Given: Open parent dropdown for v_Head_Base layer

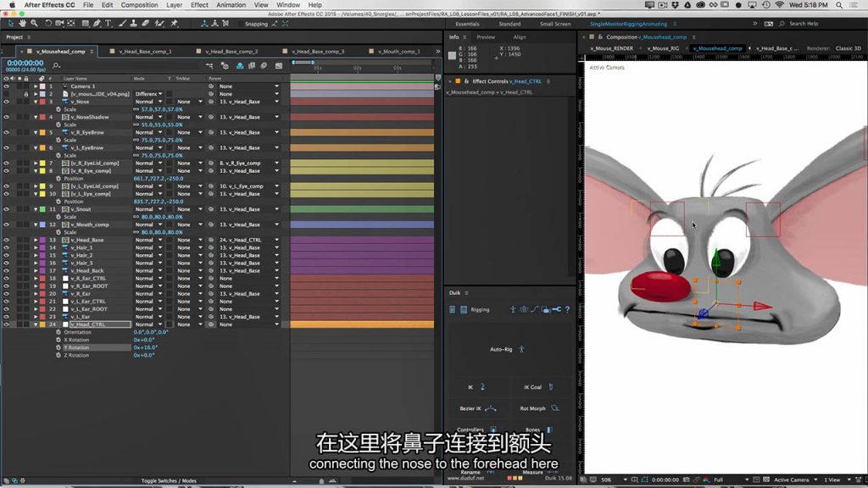Looking at the screenshot, I should [248, 240].
